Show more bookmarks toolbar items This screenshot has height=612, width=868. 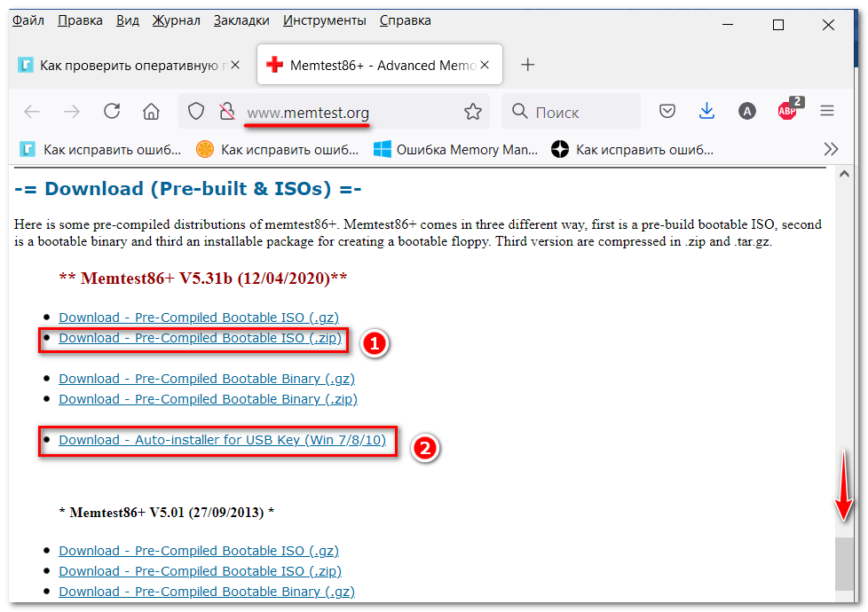pos(831,149)
